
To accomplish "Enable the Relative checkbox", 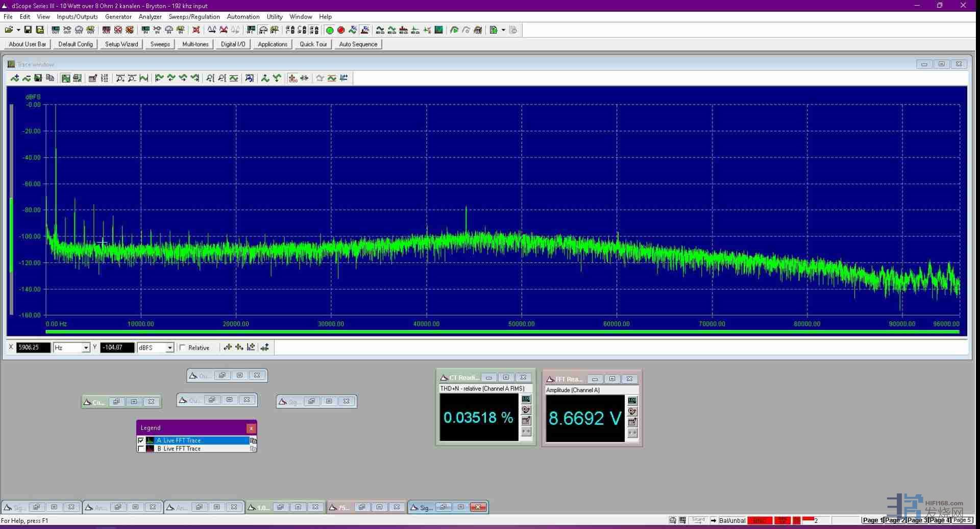I will click(x=183, y=348).
